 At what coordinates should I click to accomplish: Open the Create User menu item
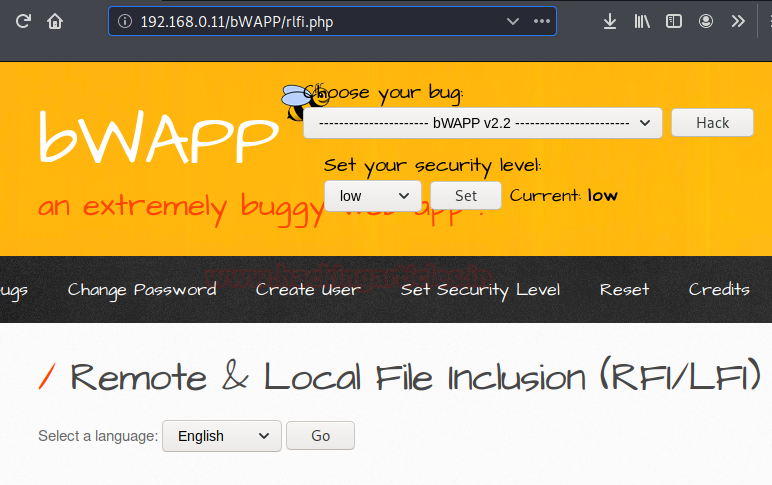tap(308, 290)
